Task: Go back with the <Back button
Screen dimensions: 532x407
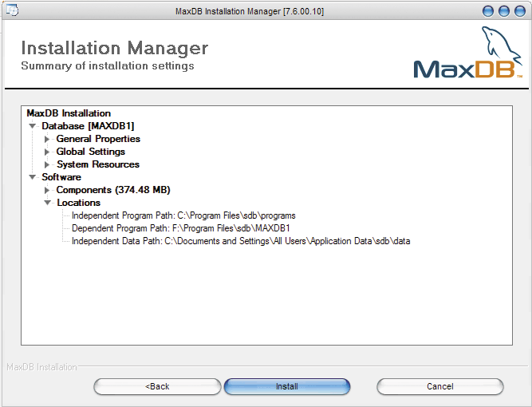Action: pos(157,386)
